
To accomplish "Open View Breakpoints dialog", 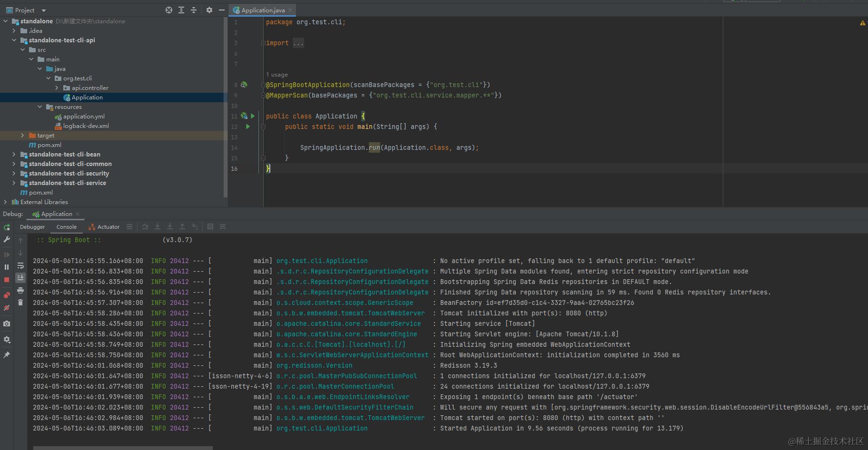I will click(x=7, y=295).
